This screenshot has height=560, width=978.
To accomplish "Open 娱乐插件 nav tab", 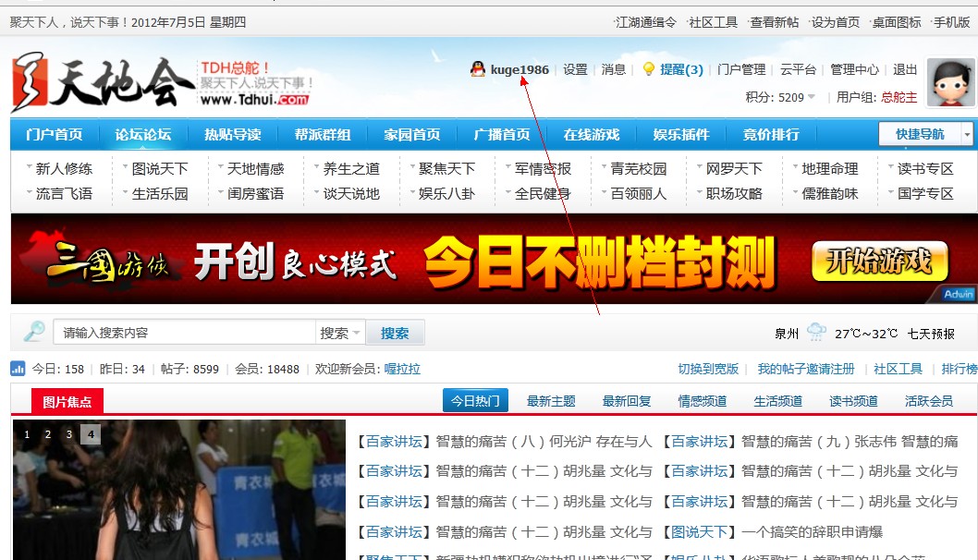I will pos(681,134).
